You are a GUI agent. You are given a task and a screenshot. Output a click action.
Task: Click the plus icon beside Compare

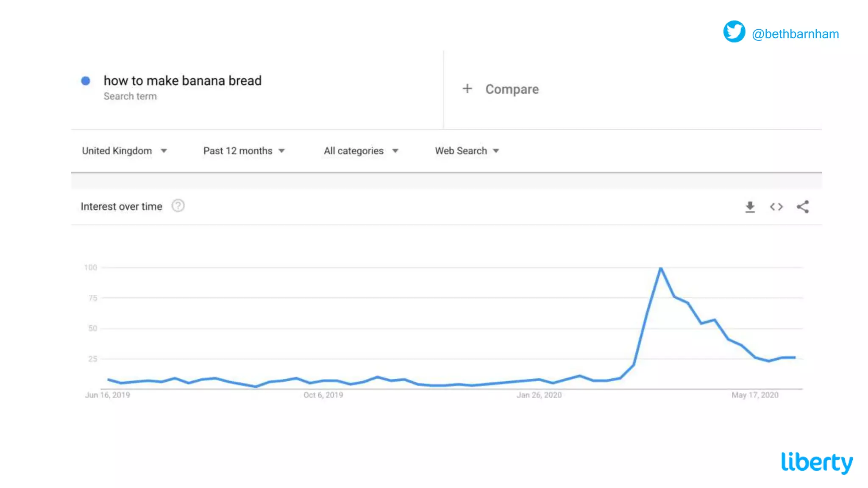pos(467,89)
